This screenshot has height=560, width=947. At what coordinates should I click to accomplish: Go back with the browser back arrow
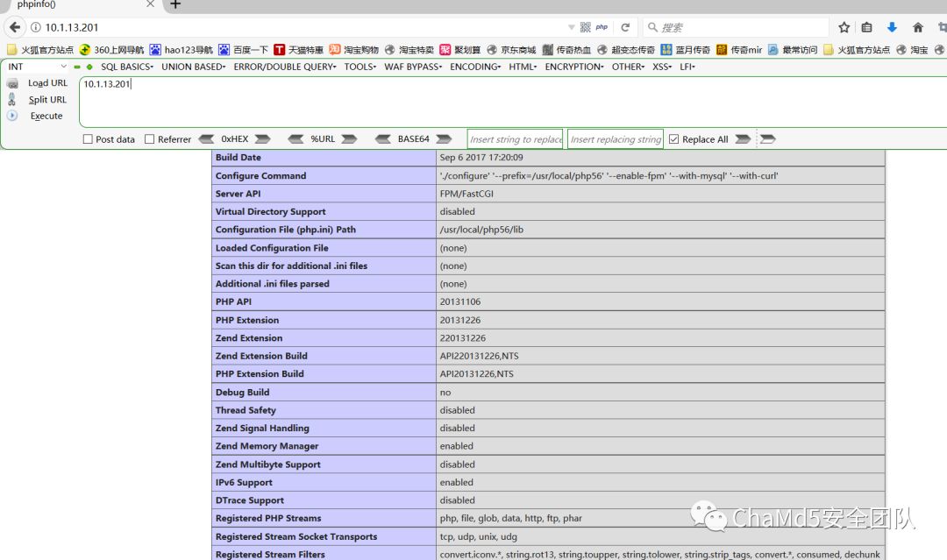15,27
